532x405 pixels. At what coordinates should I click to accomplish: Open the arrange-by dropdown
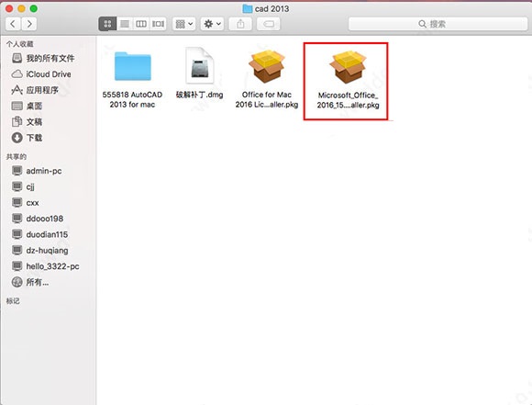[183, 24]
